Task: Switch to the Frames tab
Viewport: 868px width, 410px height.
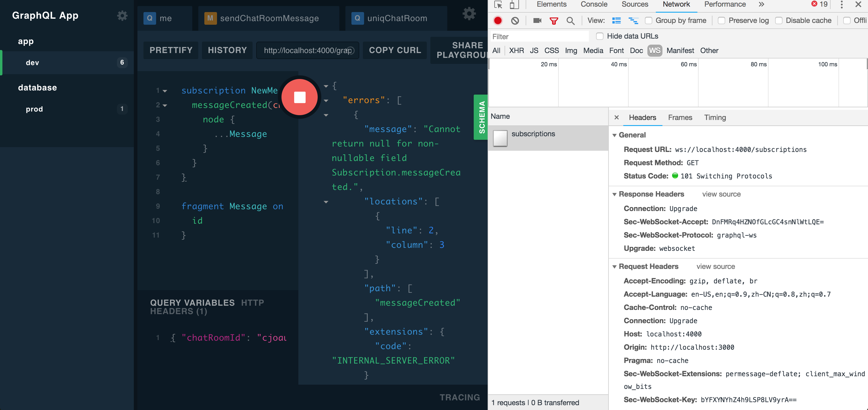Action: [680, 117]
